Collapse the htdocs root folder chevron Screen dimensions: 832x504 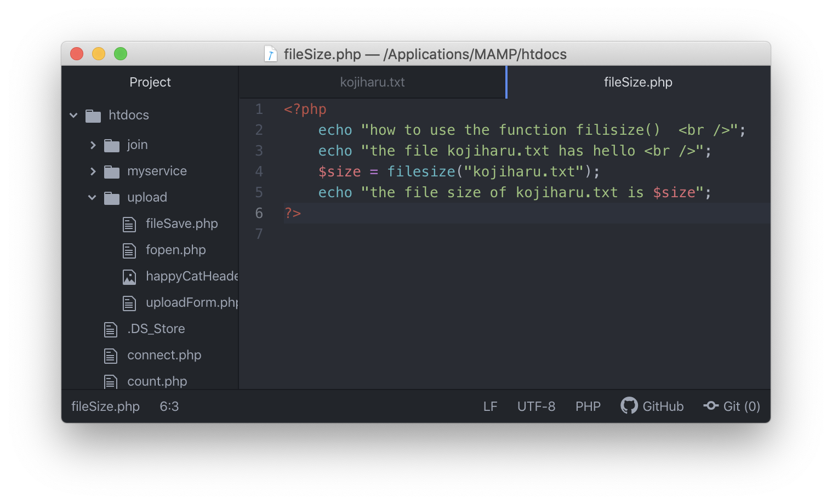(73, 115)
